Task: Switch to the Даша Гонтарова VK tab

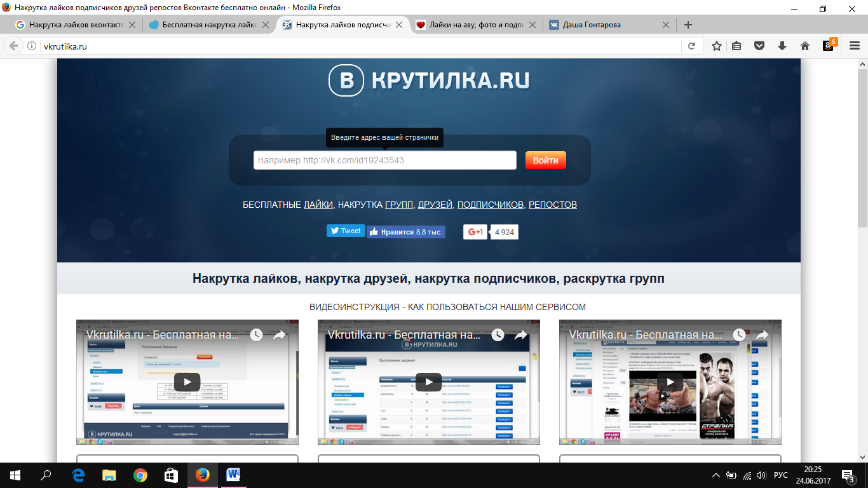Action: coord(609,25)
